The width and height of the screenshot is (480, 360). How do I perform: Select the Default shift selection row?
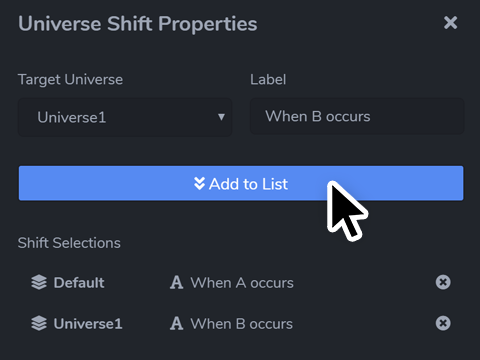click(241, 282)
